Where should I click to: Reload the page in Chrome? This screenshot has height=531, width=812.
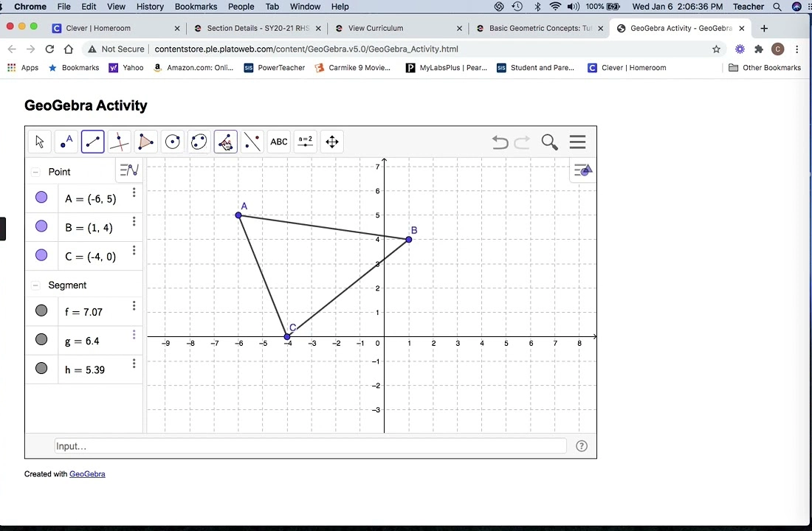pos(49,49)
